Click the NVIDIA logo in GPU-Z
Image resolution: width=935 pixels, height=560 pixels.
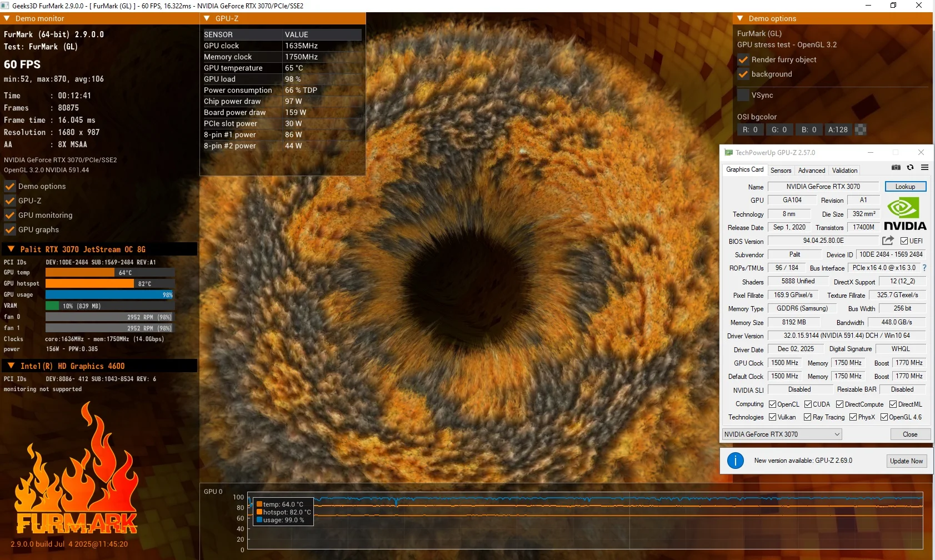905,214
